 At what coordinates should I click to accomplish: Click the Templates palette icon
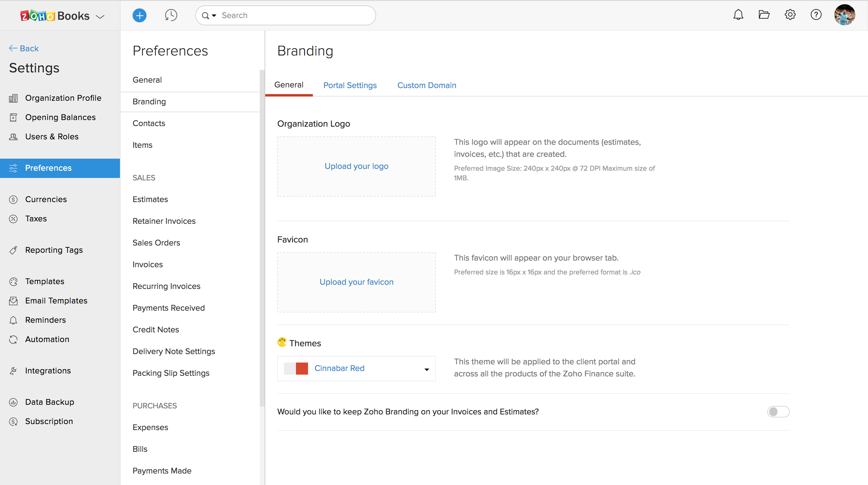(x=13, y=282)
